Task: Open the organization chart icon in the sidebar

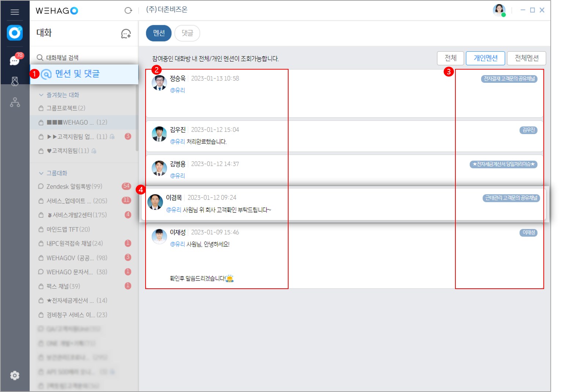Action: 15,102
